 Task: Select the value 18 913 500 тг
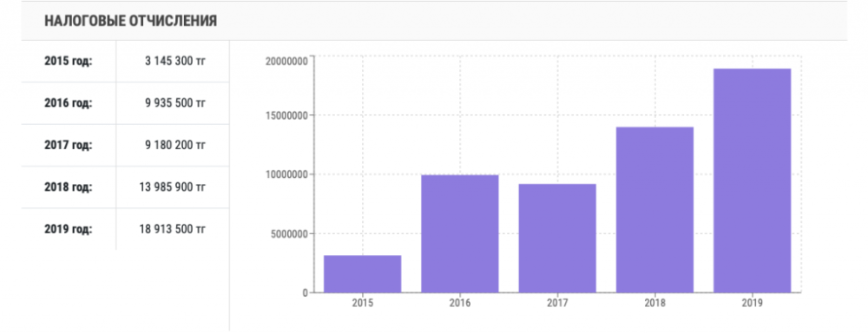[172, 229]
